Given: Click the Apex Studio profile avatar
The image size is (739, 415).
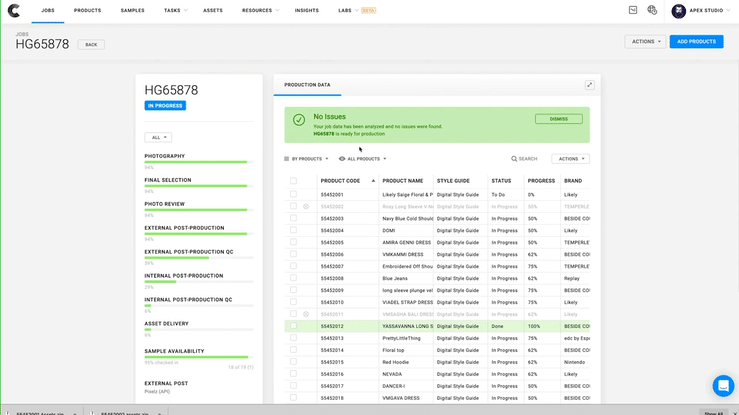Looking at the screenshot, I should (x=677, y=10).
